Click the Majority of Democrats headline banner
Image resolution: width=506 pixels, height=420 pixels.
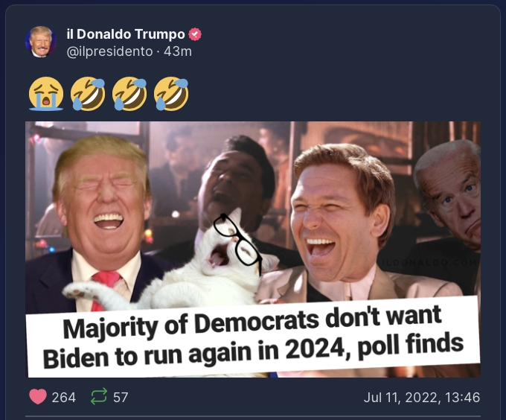tap(253, 337)
